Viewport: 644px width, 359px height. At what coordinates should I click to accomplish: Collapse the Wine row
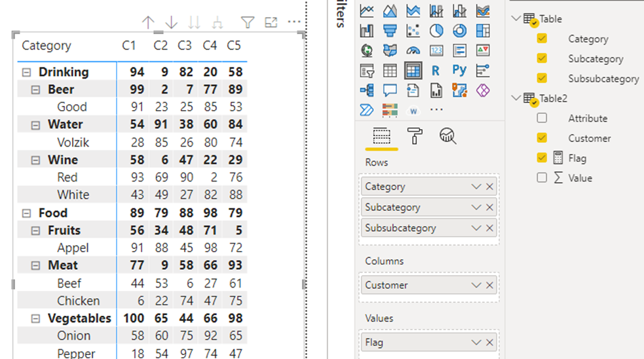click(x=36, y=161)
